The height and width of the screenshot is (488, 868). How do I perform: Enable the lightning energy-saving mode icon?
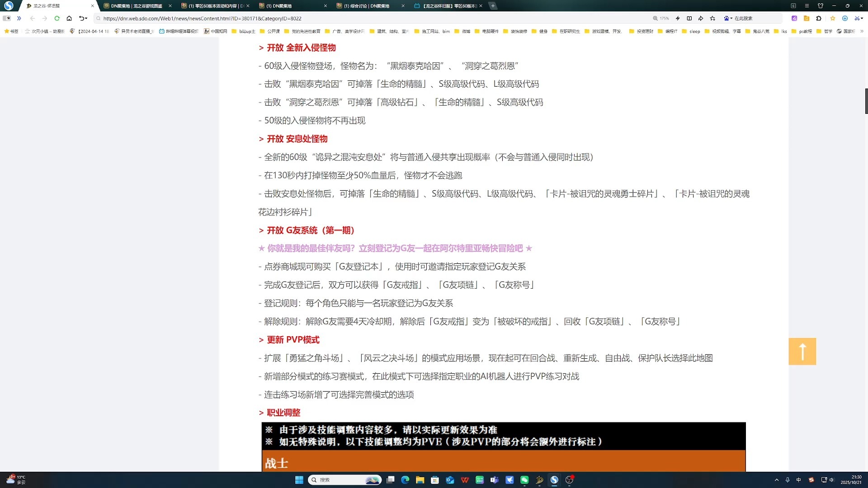pos(678,19)
